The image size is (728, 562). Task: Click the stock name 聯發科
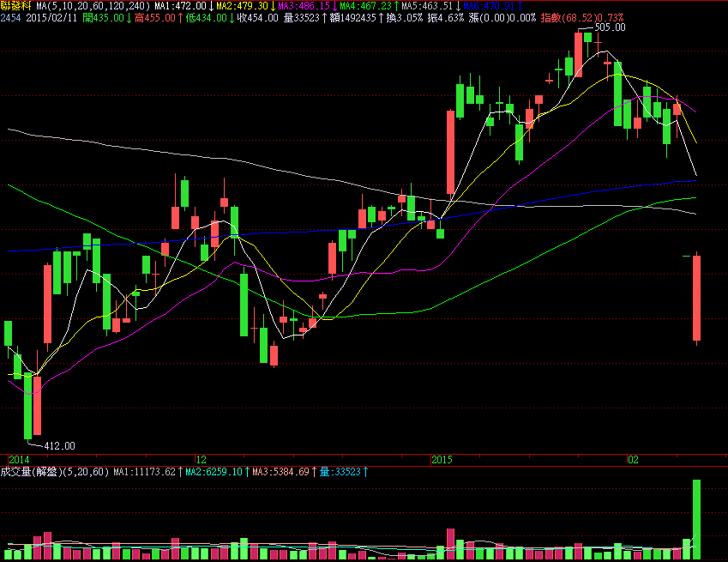(16, 5)
